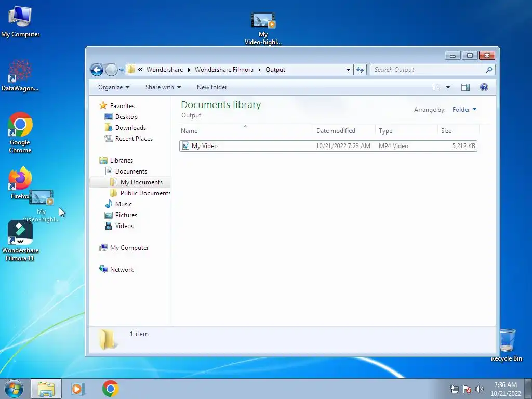This screenshot has width=532, height=399.
Task: Open DataWagon desktop shortcut
Action: tap(20, 75)
